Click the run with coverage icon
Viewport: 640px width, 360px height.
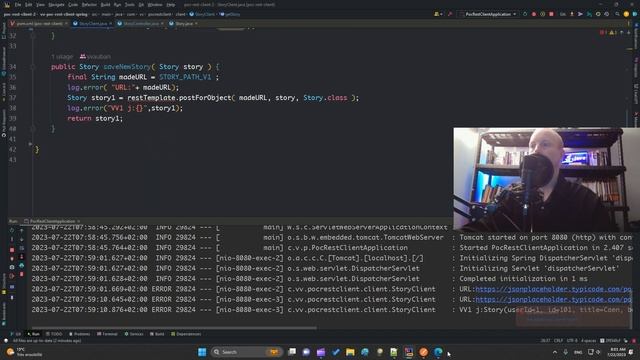click(542, 14)
